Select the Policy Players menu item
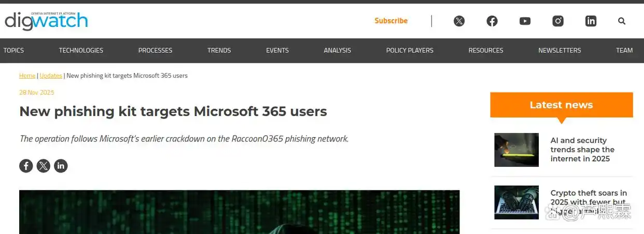 410,50
